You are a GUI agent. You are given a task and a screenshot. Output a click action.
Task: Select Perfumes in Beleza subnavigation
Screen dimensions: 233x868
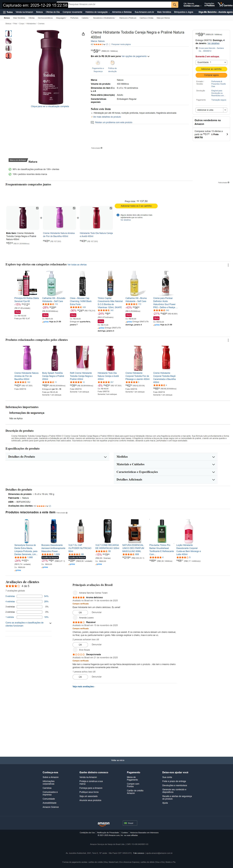[x=74, y=18]
